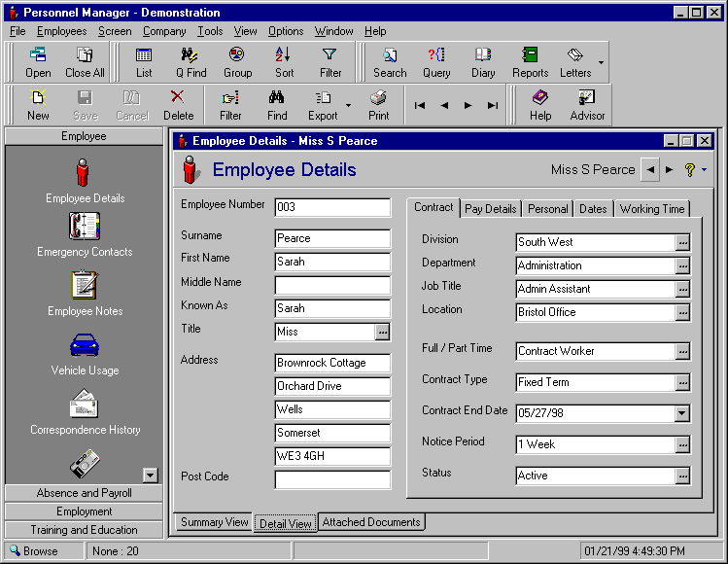
Task: Delete the current record
Action: click(178, 105)
